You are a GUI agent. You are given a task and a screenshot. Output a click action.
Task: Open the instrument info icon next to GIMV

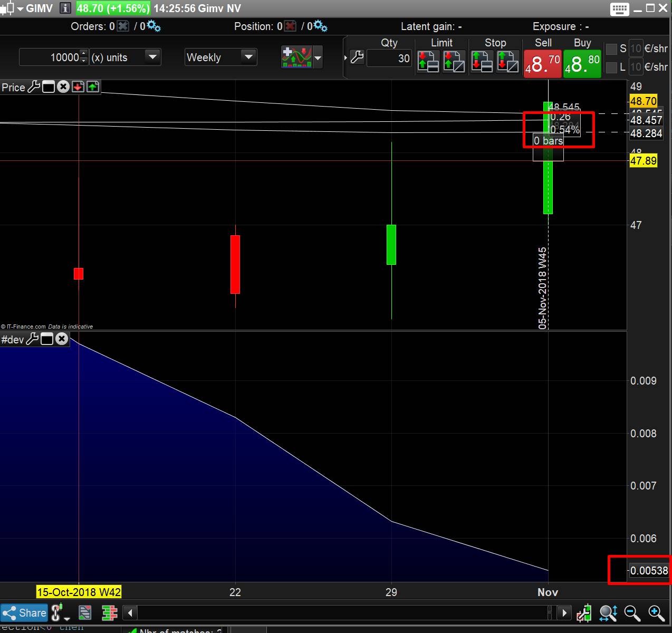65,8
